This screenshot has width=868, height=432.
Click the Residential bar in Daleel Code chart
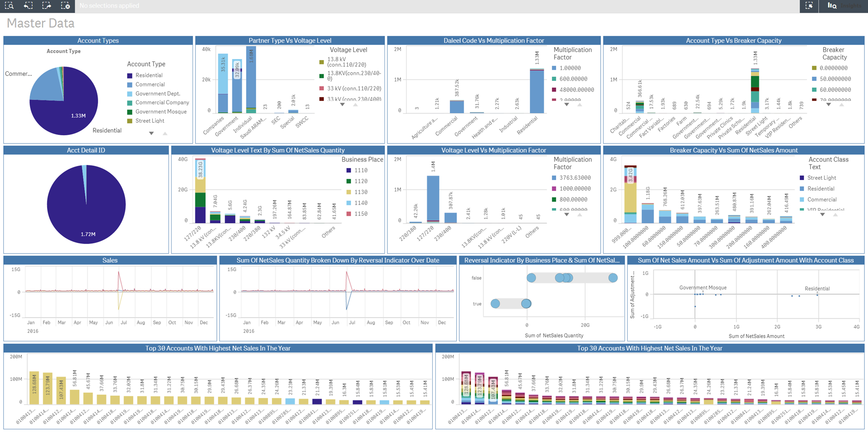537,91
